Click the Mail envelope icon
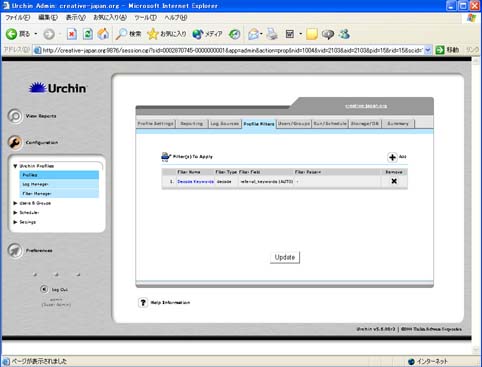482x367 pixels. (x=253, y=34)
